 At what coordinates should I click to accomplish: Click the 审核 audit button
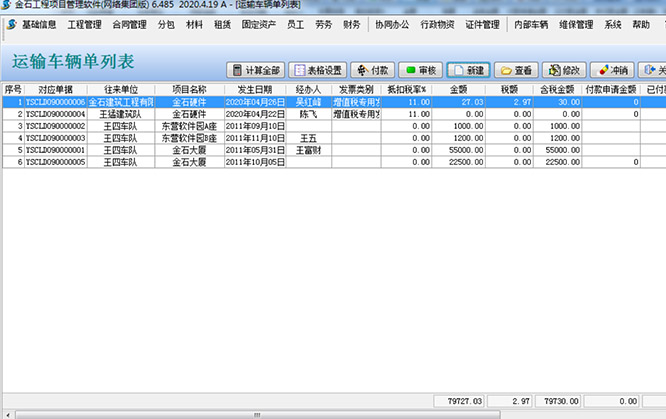(x=420, y=70)
